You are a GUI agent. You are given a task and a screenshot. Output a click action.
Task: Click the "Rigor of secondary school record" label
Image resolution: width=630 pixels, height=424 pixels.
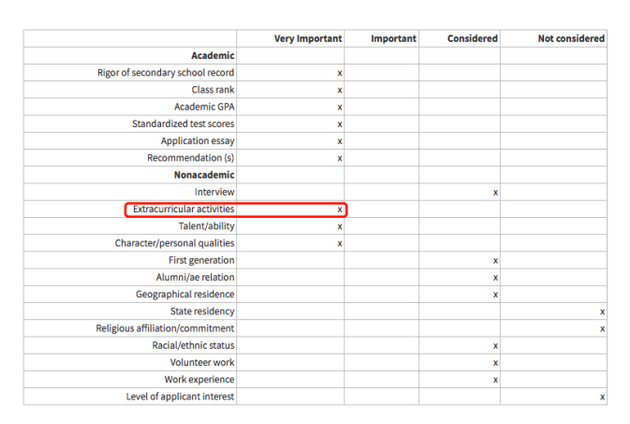[166, 73]
